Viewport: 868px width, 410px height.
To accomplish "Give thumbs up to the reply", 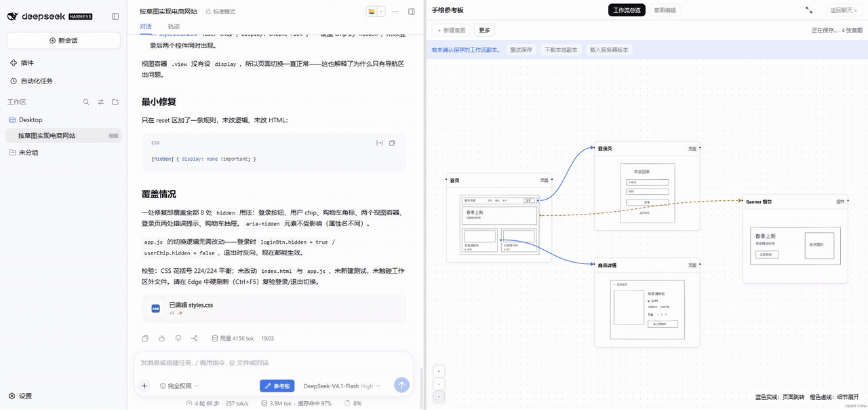I will (161, 338).
